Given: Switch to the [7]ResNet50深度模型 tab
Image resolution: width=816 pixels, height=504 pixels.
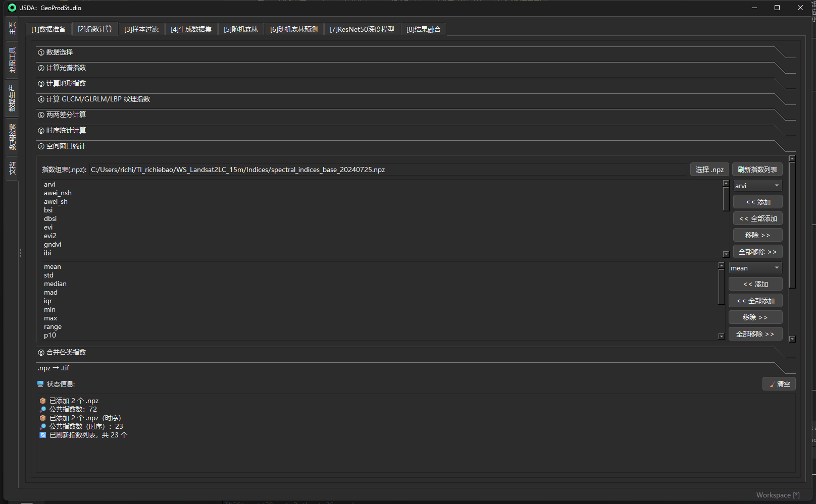Looking at the screenshot, I should tap(362, 29).
